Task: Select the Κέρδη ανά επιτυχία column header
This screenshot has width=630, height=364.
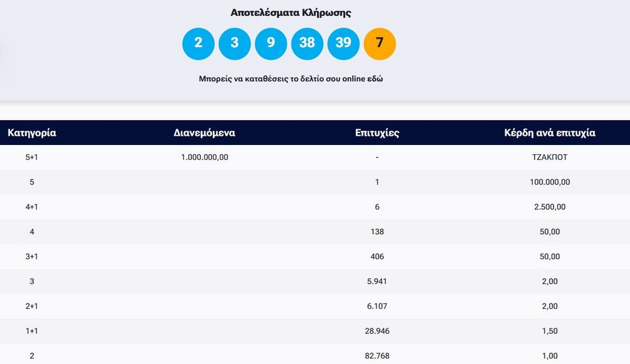Action: tap(549, 132)
